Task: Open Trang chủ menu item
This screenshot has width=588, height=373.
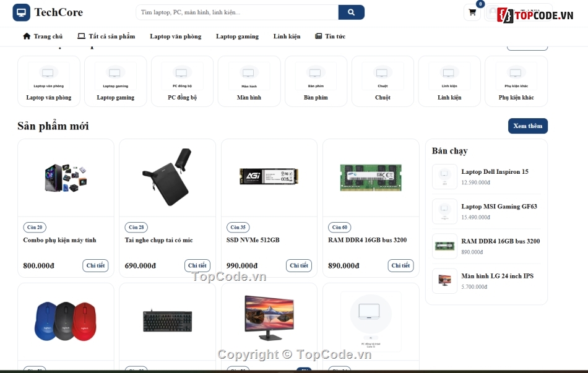Action: click(43, 36)
